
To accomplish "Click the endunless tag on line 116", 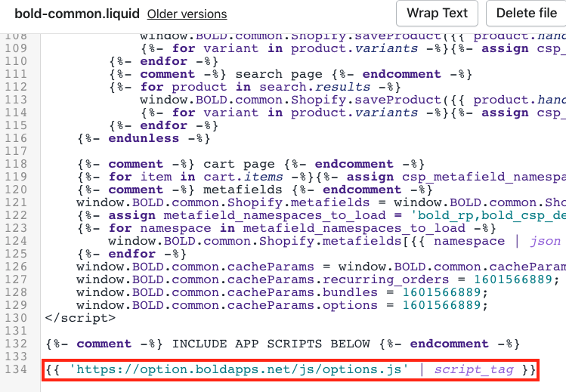I will click(x=144, y=138).
